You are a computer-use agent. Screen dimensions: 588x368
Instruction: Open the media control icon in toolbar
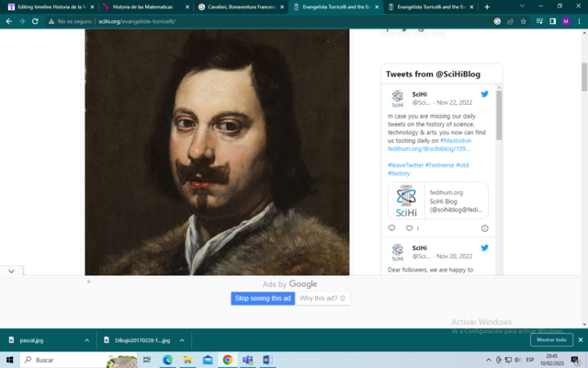click(x=539, y=21)
